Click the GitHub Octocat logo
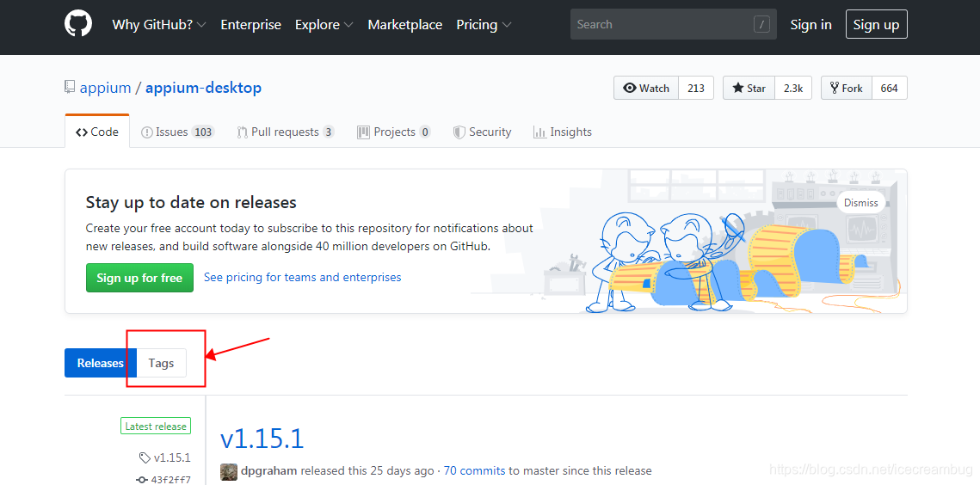The image size is (980, 485). [78, 24]
